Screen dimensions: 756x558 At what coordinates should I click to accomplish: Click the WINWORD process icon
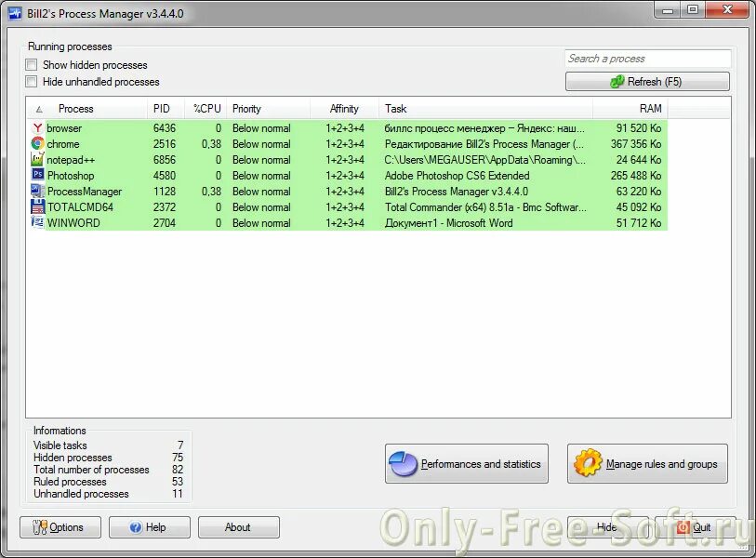coord(37,222)
